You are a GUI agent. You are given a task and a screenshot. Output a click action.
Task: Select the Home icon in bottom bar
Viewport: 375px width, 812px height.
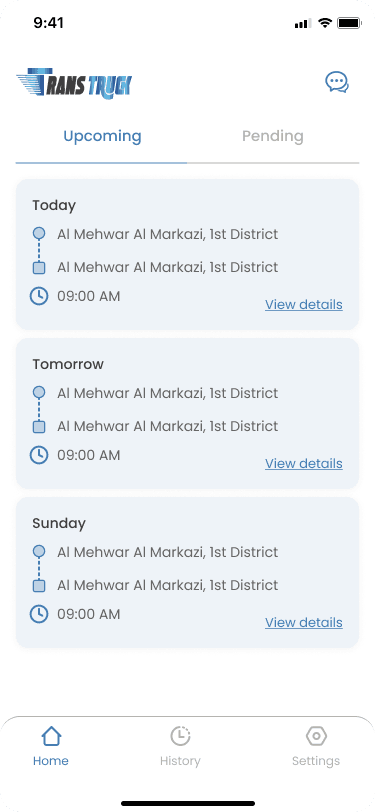click(51, 736)
